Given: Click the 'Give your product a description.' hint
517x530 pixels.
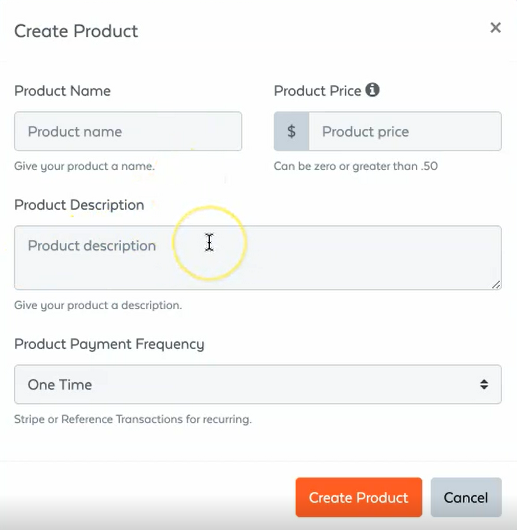Looking at the screenshot, I should click(98, 305).
